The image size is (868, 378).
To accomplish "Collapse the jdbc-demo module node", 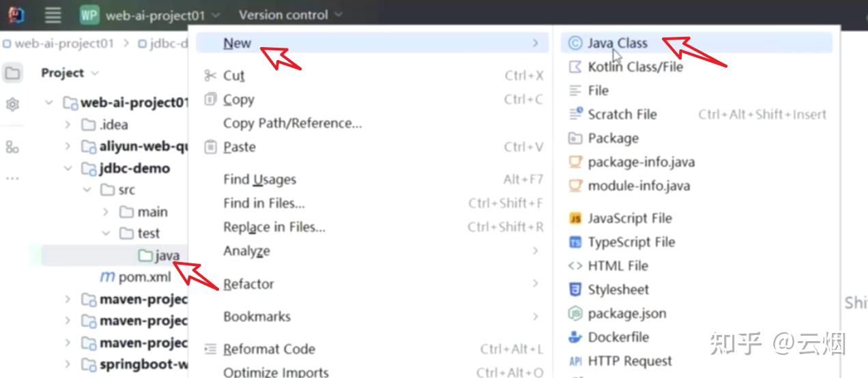I will 68,169.
